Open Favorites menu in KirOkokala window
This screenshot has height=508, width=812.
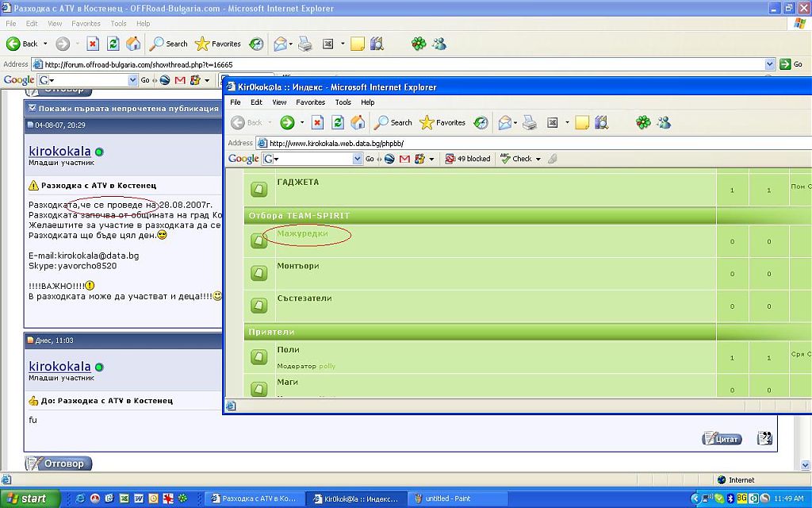click(310, 102)
